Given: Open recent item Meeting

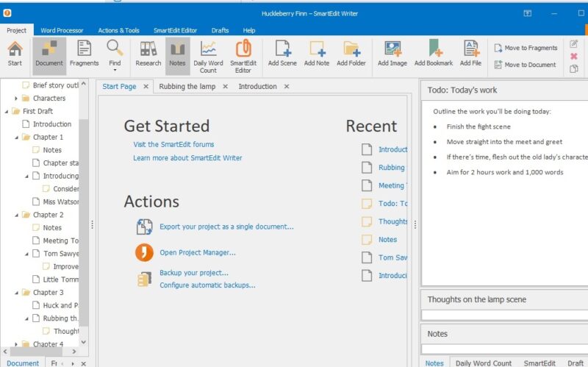Looking at the screenshot, I should point(392,185).
